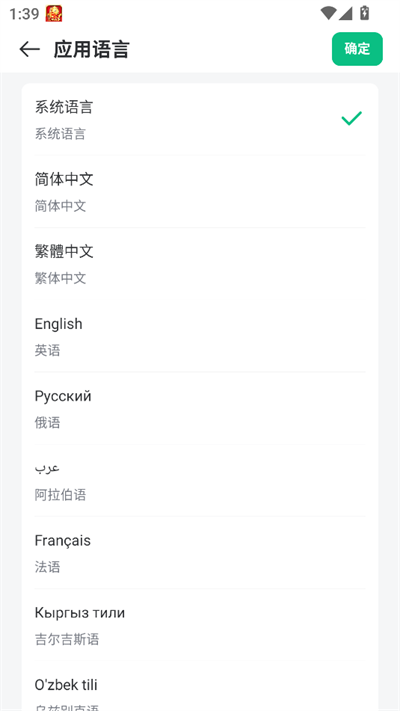This screenshot has height=711, width=400.
Task: Tap the clock showing 1:39
Action: tap(24, 14)
